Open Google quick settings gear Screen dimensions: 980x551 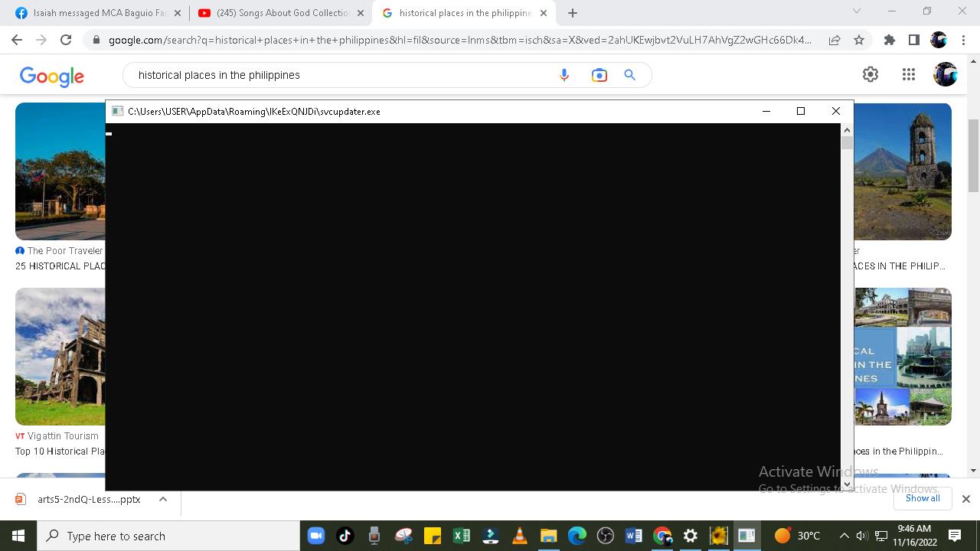(x=871, y=74)
